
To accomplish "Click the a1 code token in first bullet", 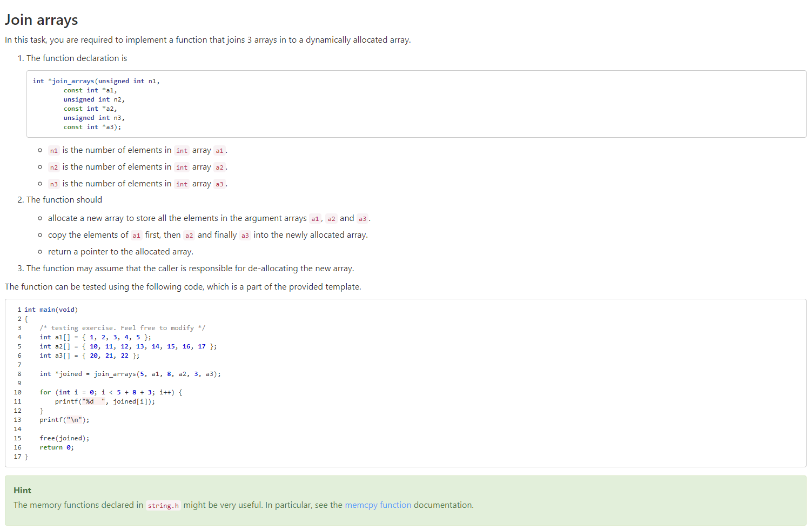I will (219, 150).
